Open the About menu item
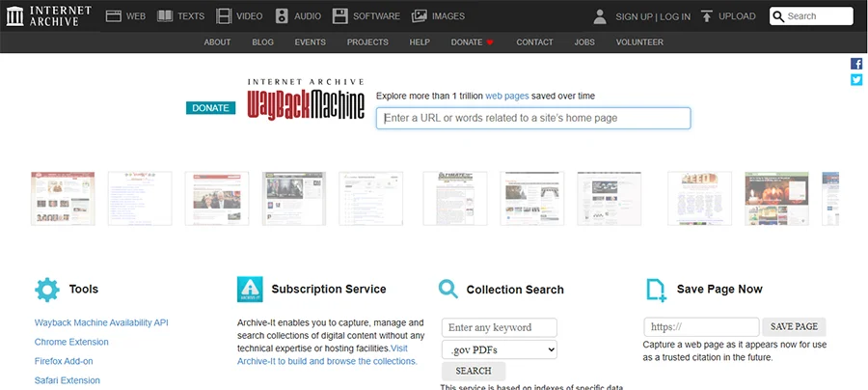 coord(217,42)
